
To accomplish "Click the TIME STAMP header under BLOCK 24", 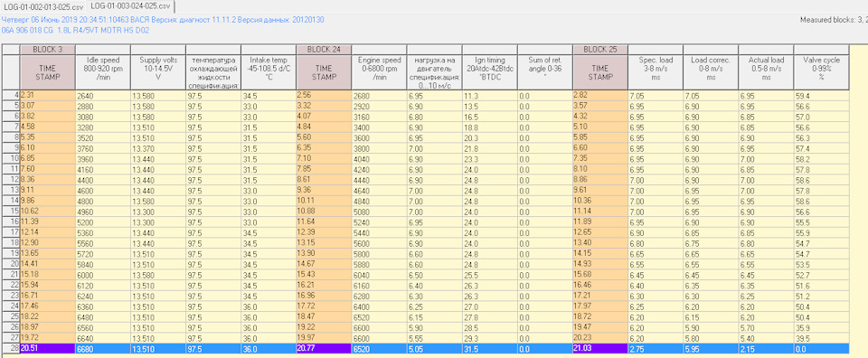I will click(324, 71).
